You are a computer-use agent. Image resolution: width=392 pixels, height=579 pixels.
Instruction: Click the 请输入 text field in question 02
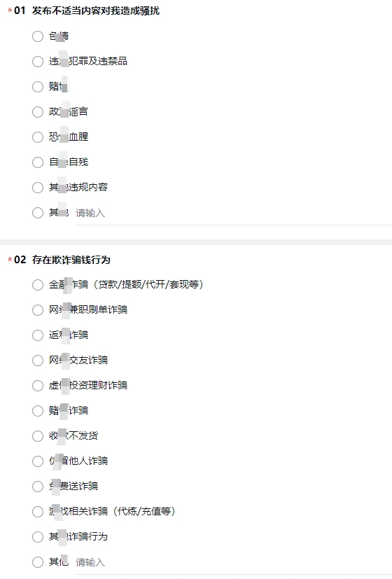tap(233, 562)
